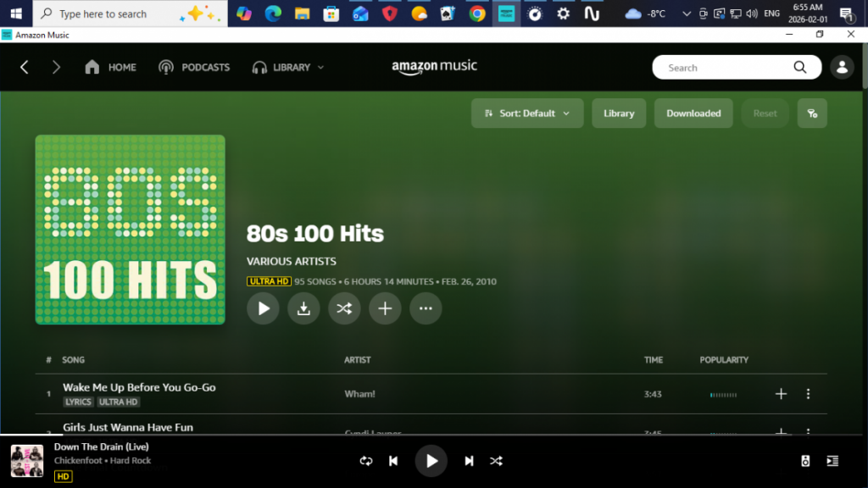Go to the Home tab
868x488 pixels.
click(110, 68)
